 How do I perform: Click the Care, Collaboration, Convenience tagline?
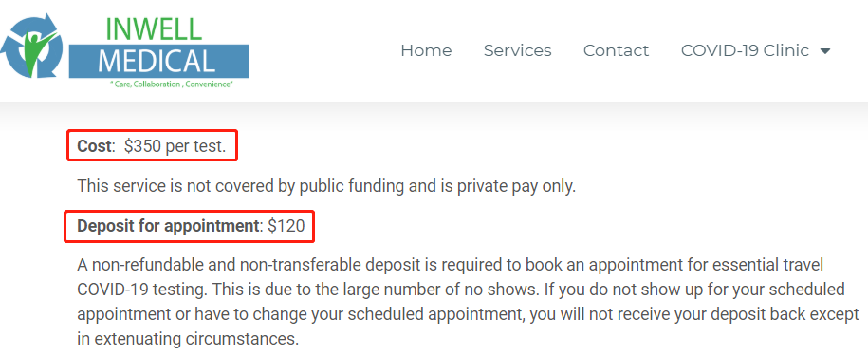[x=172, y=84]
